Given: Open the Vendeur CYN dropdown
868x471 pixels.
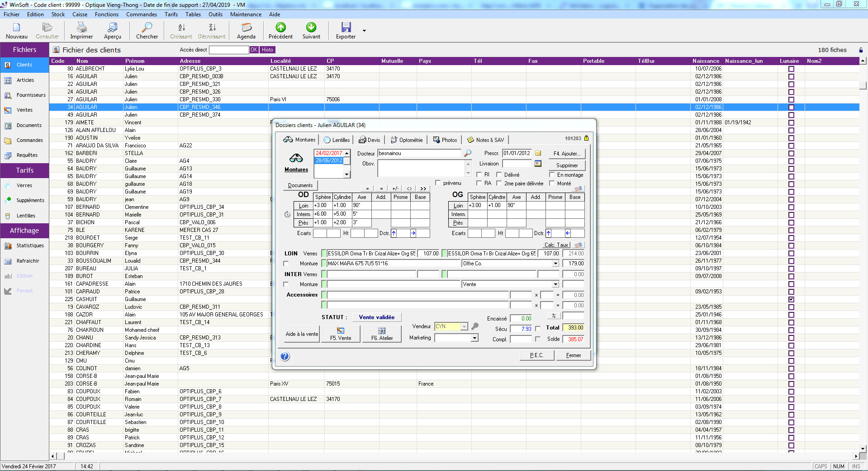Looking at the screenshot, I should 464,326.
